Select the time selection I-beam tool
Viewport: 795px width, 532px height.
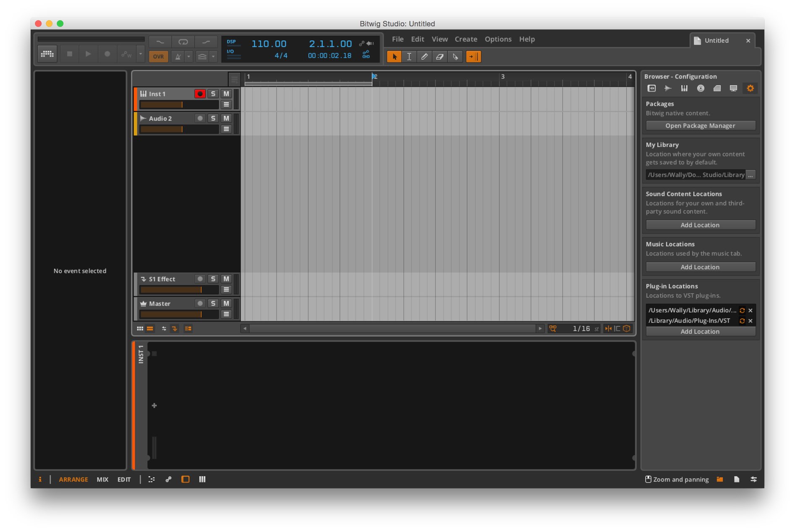click(409, 57)
